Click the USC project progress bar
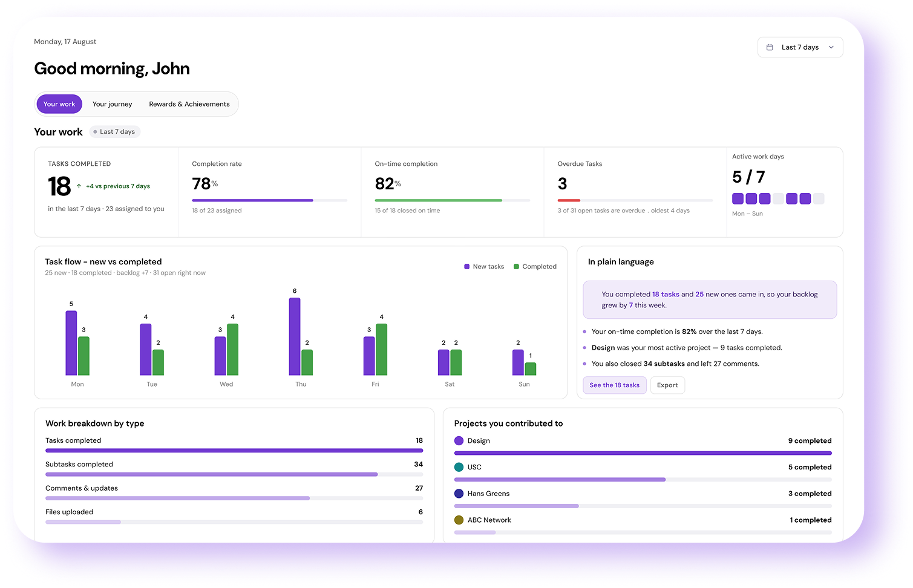This screenshot has height=588, width=913. tap(643, 480)
